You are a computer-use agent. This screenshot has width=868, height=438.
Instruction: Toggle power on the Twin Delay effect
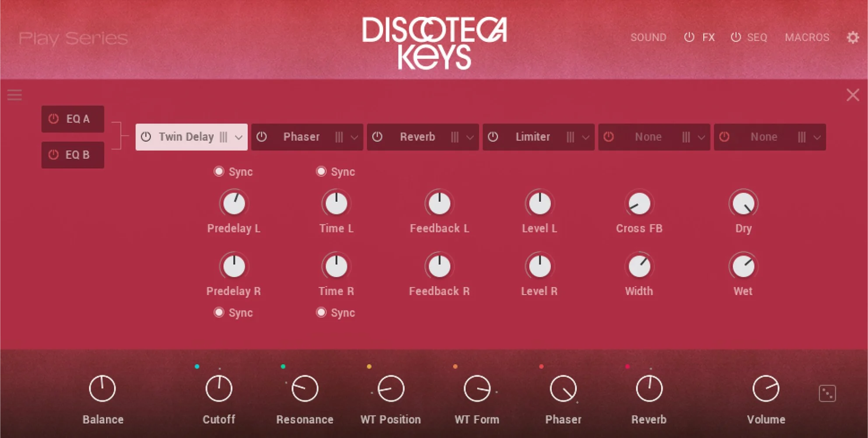pos(146,137)
